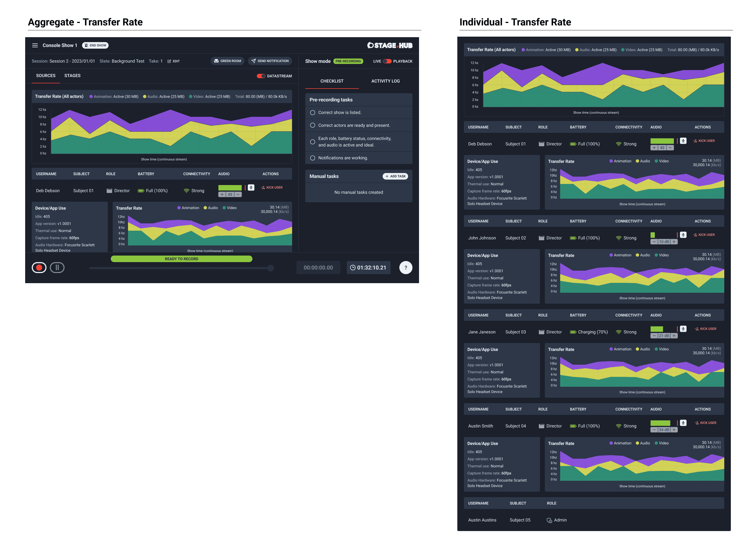The image size is (756, 548).
Task: Click Deb Debson's green audio meter in the Aggregate console
Action: (x=230, y=187)
